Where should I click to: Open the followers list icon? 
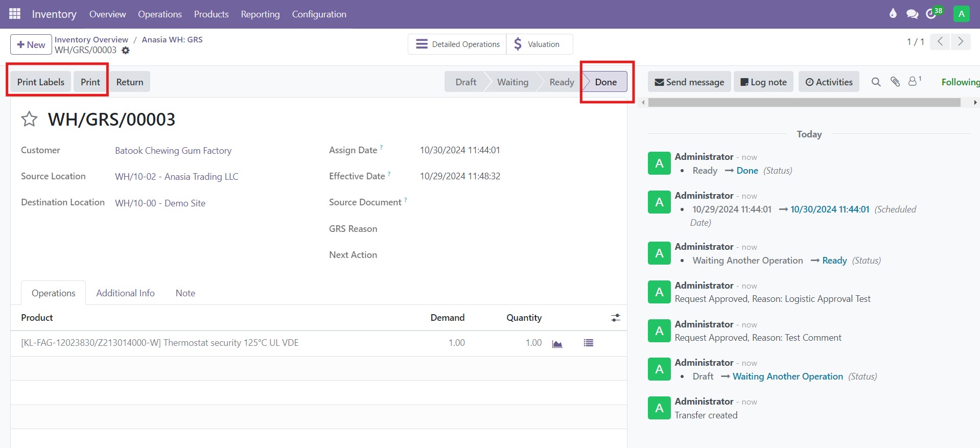click(x=913, y=82)
